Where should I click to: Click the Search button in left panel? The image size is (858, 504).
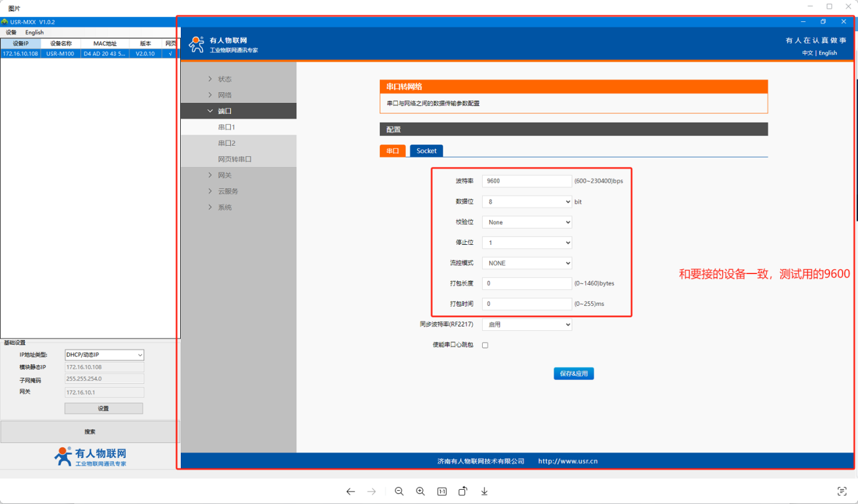click(90, 432)
